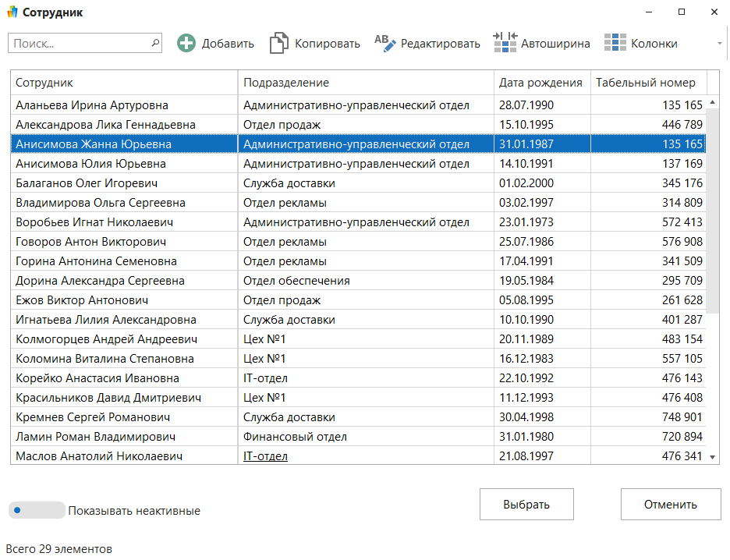This screenshot has height=560, width=730.
Task: Click scrollbar up arrow in the table
Action: 712,105
